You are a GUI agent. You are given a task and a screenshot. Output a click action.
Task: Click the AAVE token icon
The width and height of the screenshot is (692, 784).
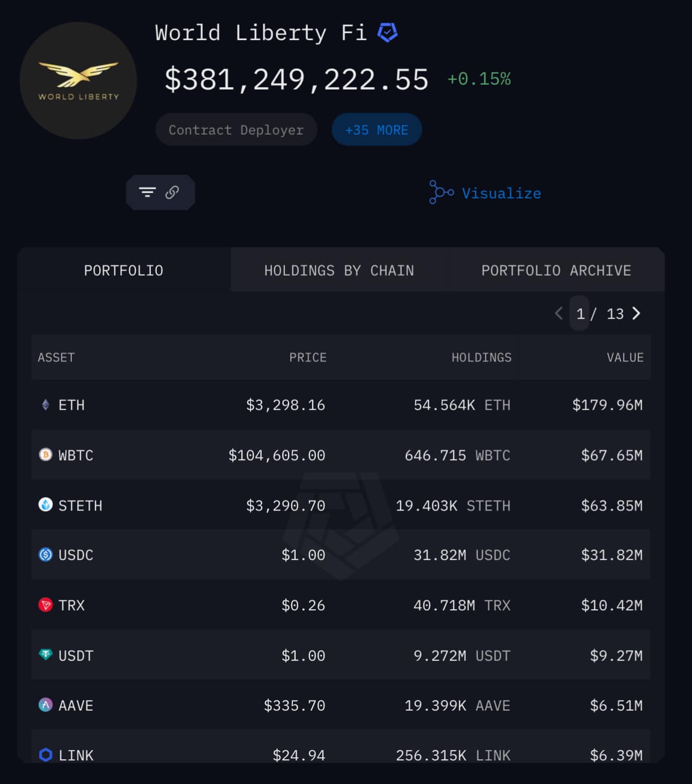point(46,705)
